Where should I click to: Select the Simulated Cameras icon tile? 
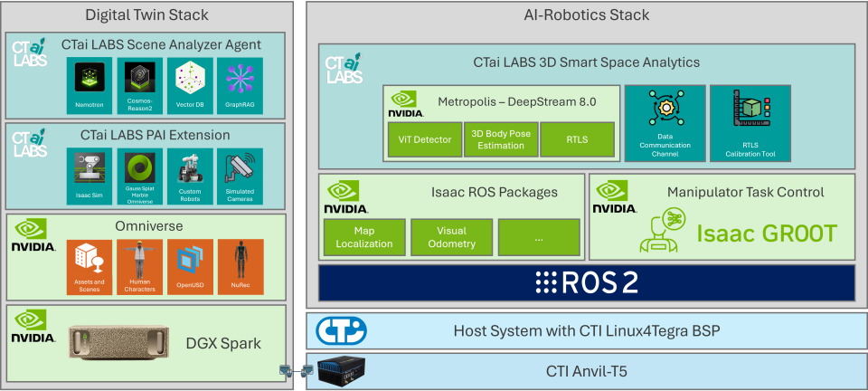coord(241,176)
